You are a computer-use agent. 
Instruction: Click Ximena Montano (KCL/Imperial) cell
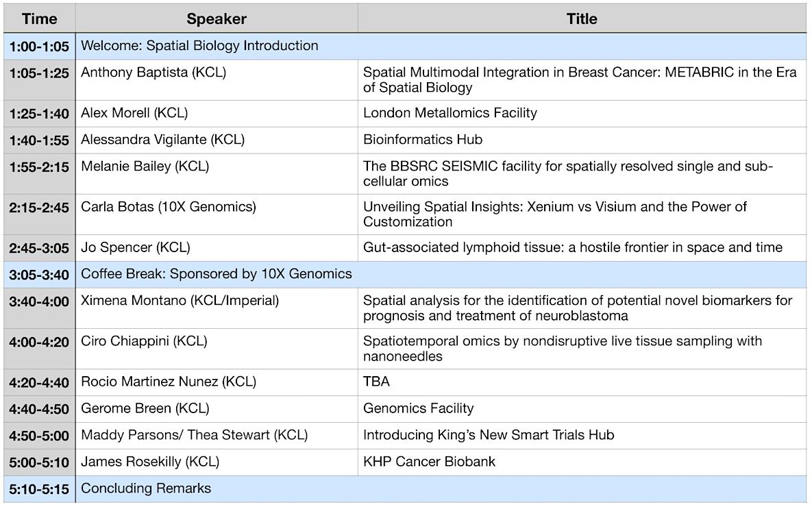pos(180,301)
